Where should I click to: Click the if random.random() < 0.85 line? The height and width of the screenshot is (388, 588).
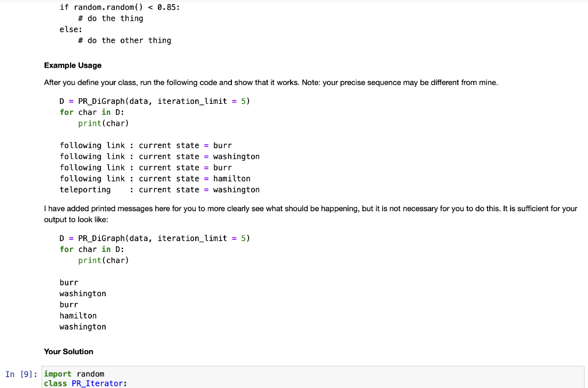119,7
